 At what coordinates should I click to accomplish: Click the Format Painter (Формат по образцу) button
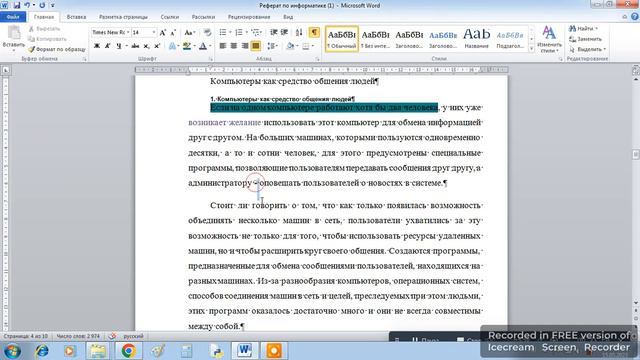tap(57, 49)
